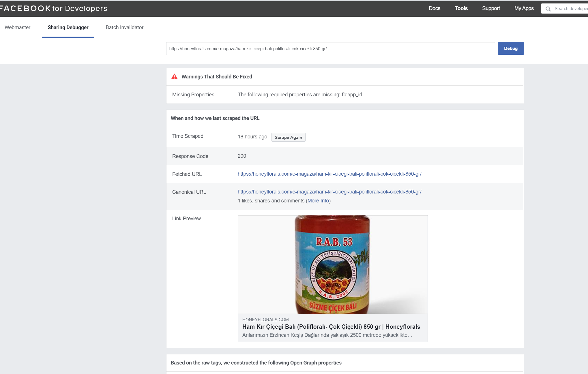Switch to the Batch Invalidator tab

tap(124, 27)
